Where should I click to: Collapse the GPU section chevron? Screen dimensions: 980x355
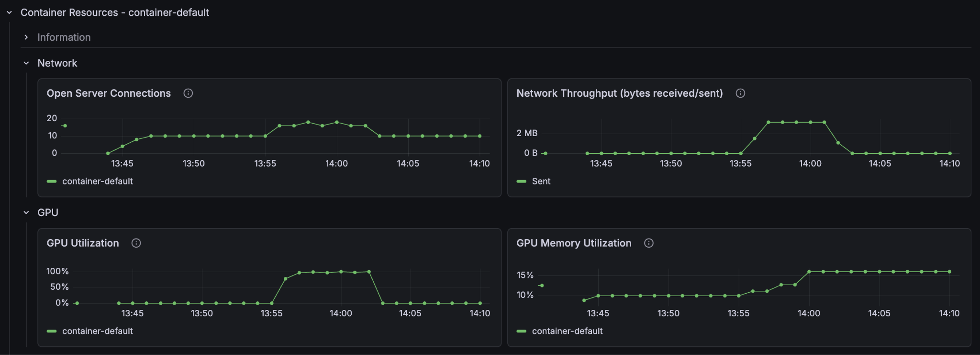pyautogui.click(x=26, y=213)
